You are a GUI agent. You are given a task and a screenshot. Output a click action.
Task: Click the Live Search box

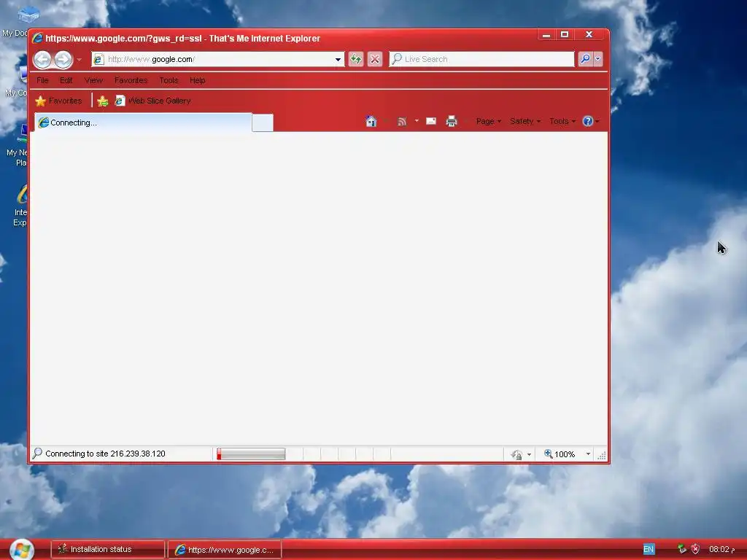coord(482,59)
